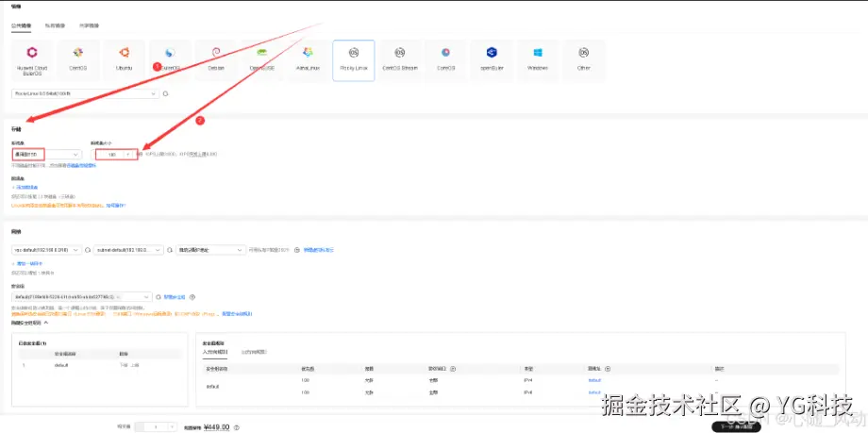Open the vpc-default dropdown
This screenshot has height=433, width=868.
46,250
